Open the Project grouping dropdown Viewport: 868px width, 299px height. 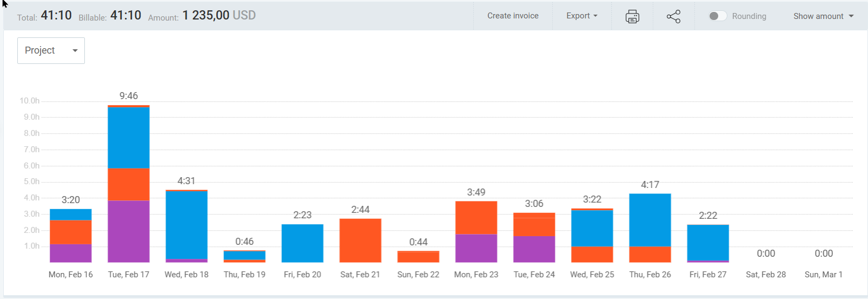click(x=51, y=50)
